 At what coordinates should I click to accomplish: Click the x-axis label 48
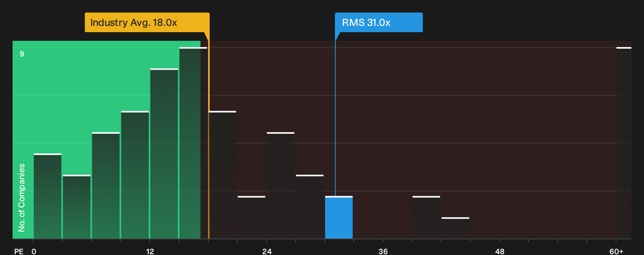click(x=500, y=251)
